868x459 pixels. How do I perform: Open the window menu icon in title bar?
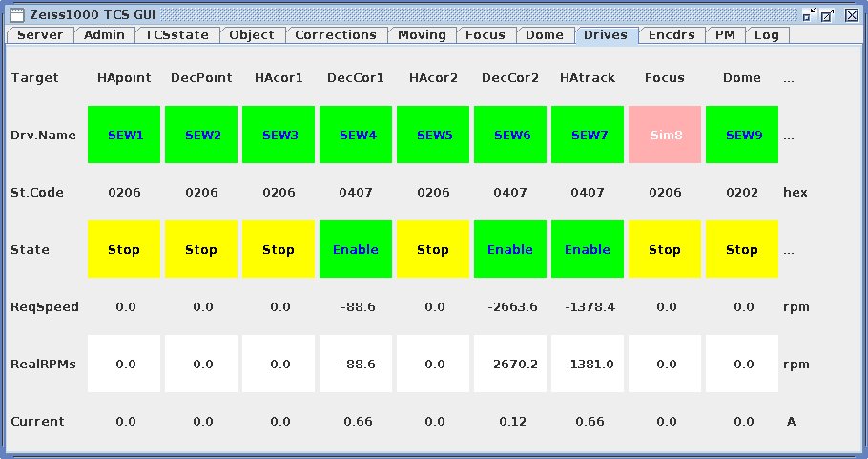17,15
